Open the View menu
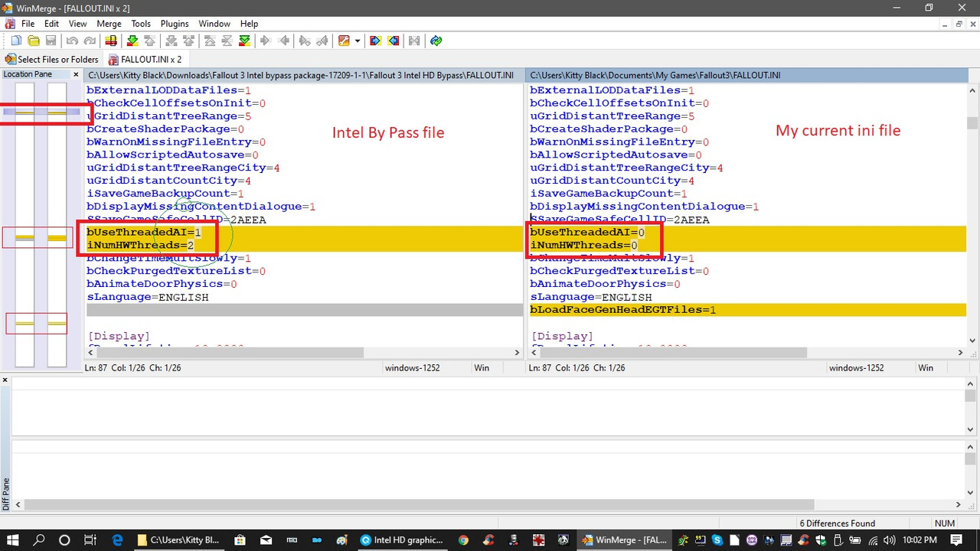 (x=77, y=24)
